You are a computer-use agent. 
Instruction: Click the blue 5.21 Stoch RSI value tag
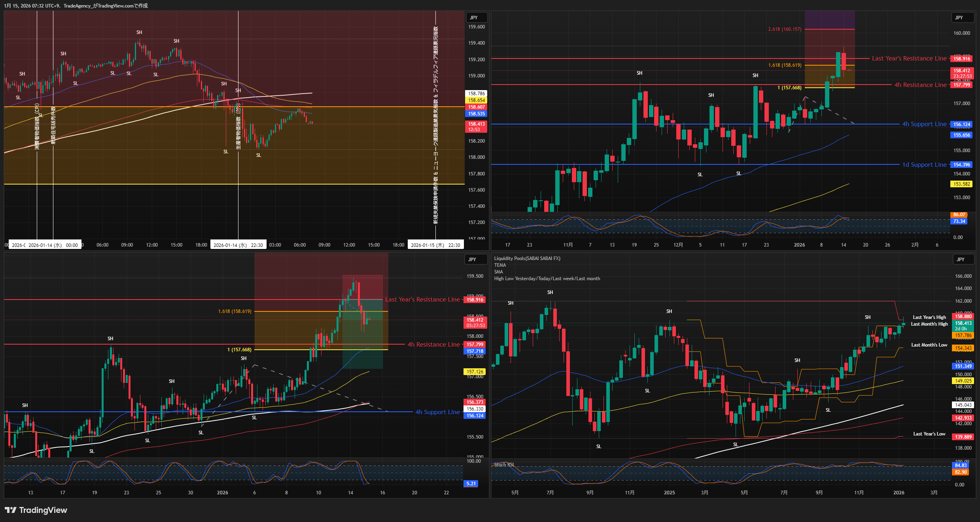tap(471, 484)
